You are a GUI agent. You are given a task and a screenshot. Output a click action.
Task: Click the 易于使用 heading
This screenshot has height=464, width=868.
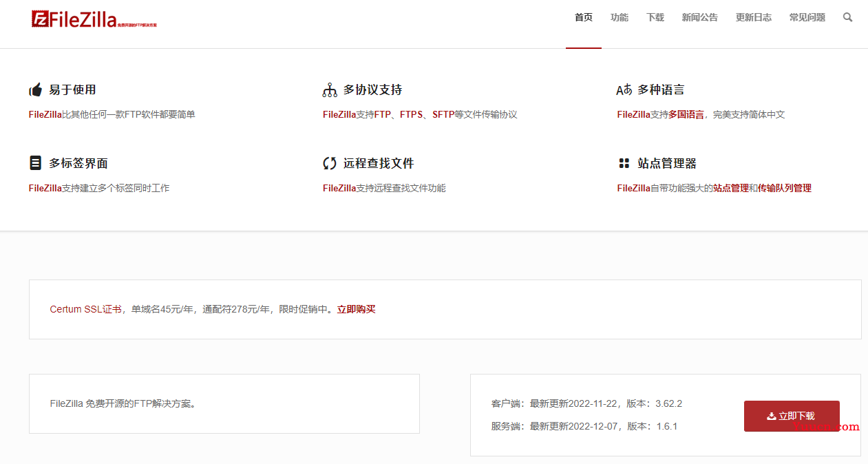72,90
